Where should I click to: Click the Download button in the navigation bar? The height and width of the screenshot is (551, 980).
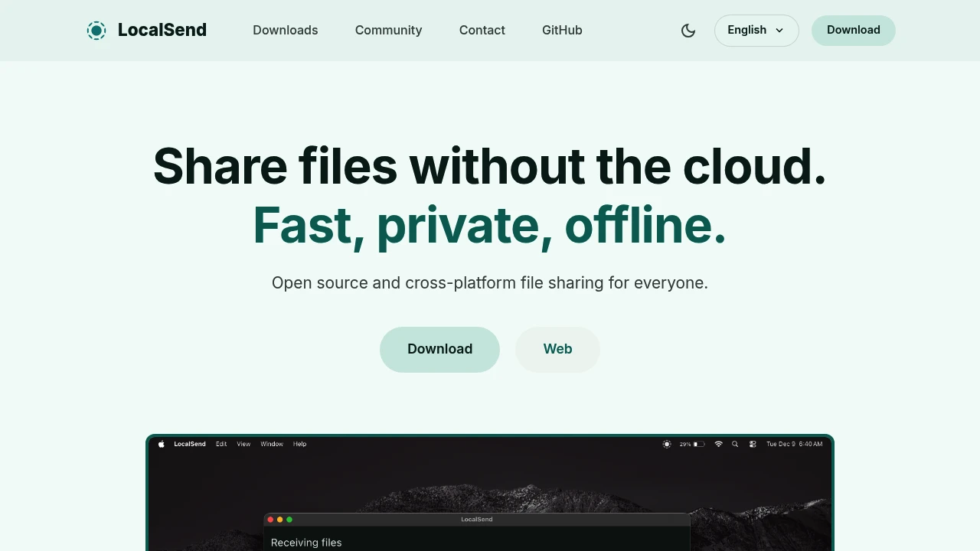coord(854,31)
